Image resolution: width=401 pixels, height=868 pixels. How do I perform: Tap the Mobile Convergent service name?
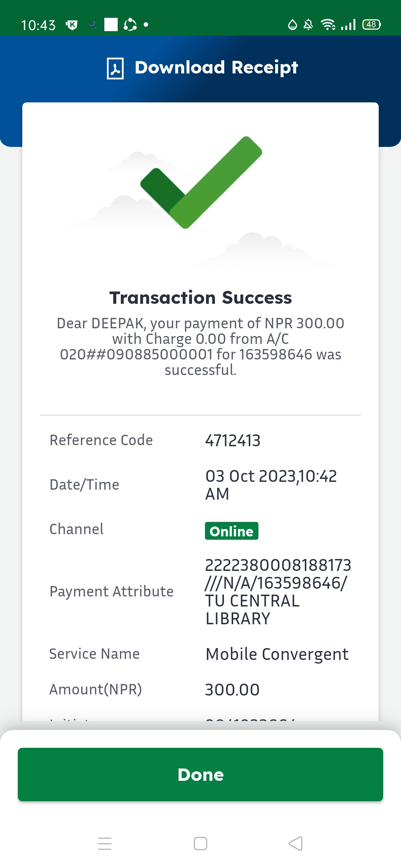[277, 654]
